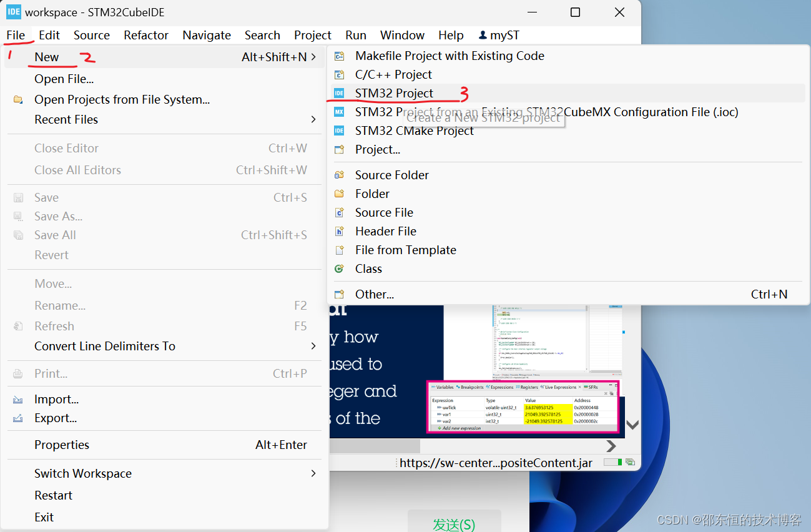Open the Window menu
Image resolution: width=811 pixels, height=532 pixels.
click(402, 35)
